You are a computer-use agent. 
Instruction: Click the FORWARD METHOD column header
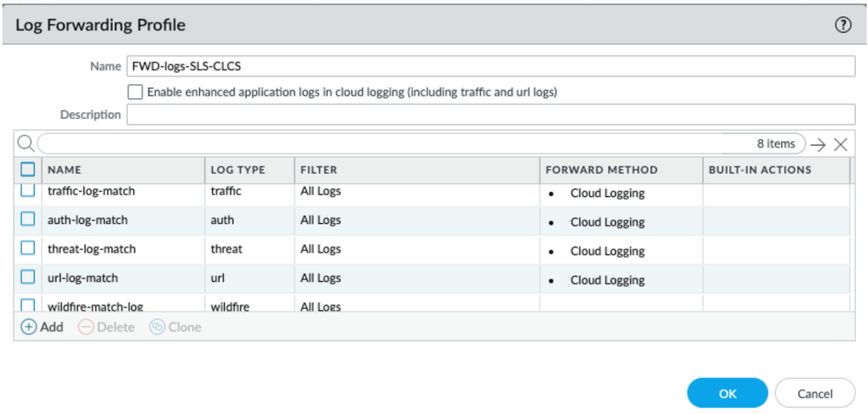(601, 170)
